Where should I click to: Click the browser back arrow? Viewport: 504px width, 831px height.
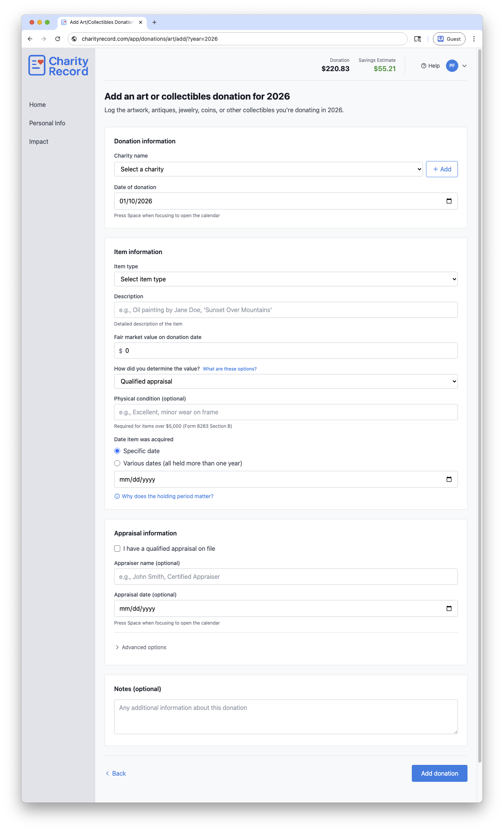30,39
